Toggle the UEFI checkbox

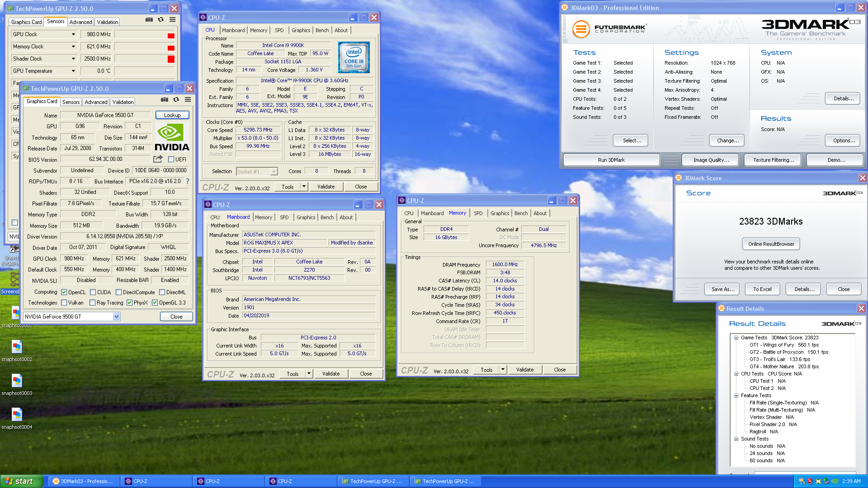tap(171, 160)
